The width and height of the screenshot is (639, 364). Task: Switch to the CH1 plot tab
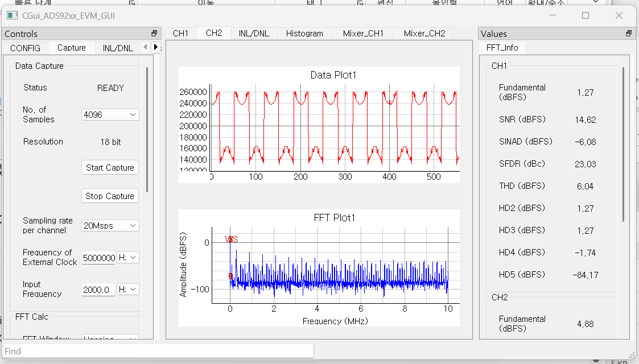click(180, 34)
